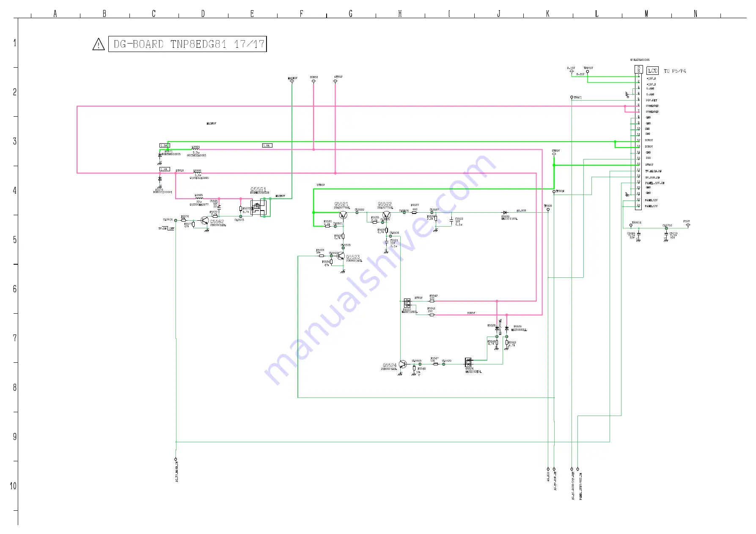Click the Q5521 transistor symbol
Image resolution: width=756 pixels, height=534 pixels.
343,215
